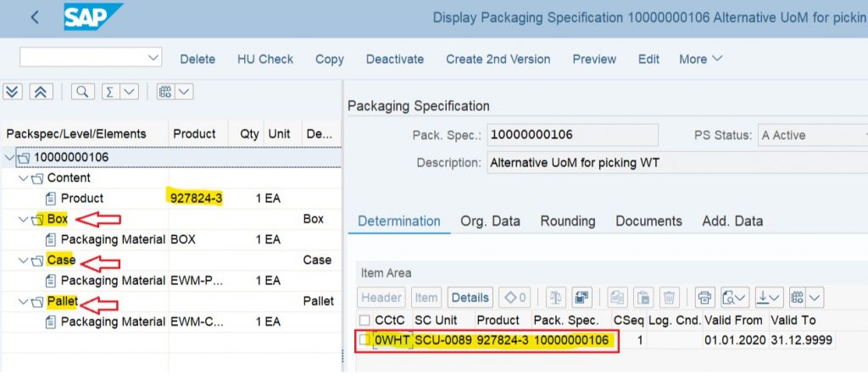Click the Item button in the Item Area

(x=426, y=297)
